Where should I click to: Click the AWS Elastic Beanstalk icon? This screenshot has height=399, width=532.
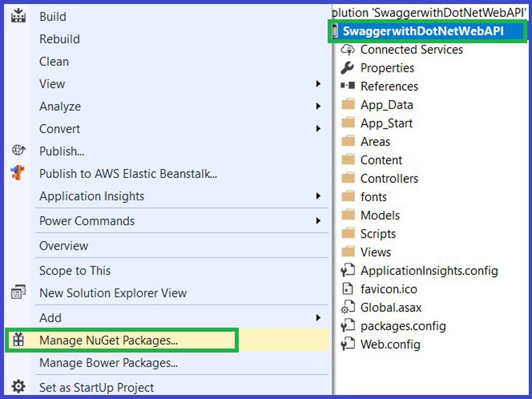point(18,174)
